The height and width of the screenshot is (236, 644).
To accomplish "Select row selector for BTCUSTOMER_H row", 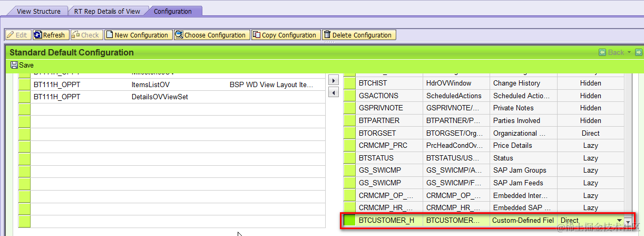I will 349,220.
